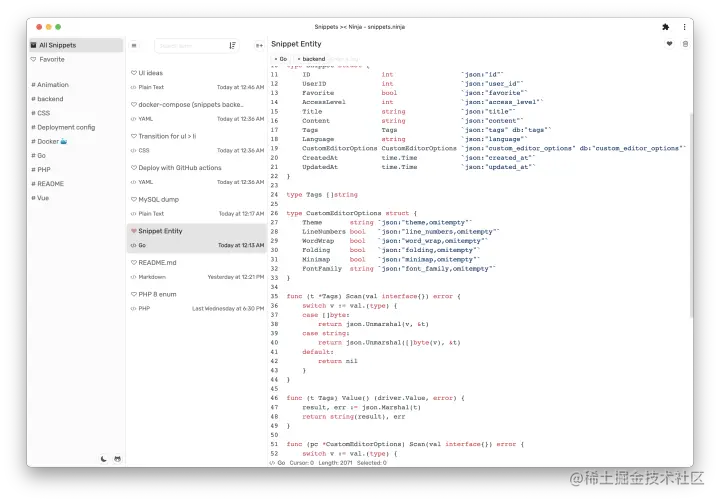The image size is (720, 502).
Task: Filter by Deployment config tag
Action: coord(63,127)
